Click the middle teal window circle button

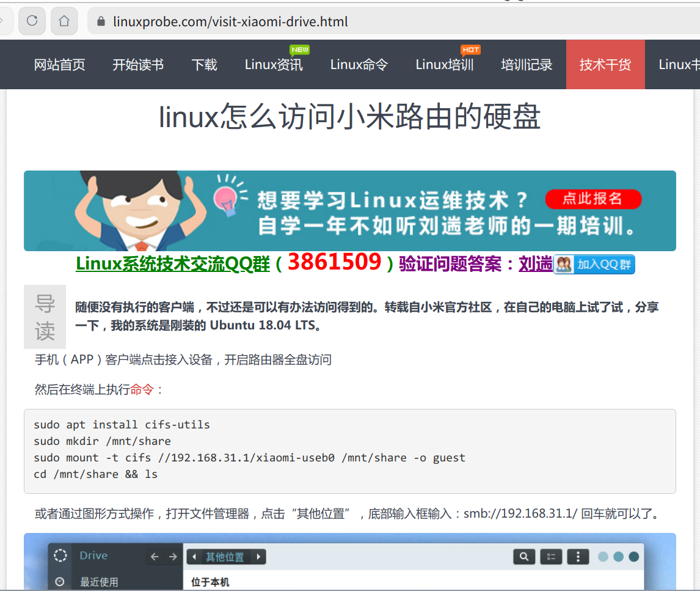coord(618,557)
